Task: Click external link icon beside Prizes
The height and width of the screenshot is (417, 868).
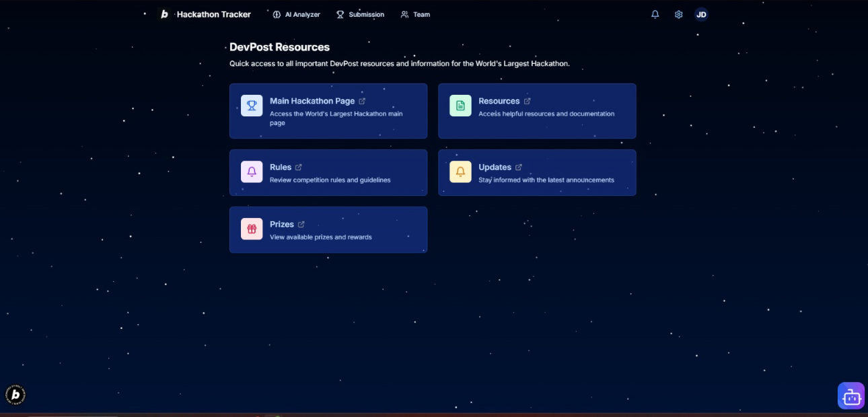Action: (301, 224)
